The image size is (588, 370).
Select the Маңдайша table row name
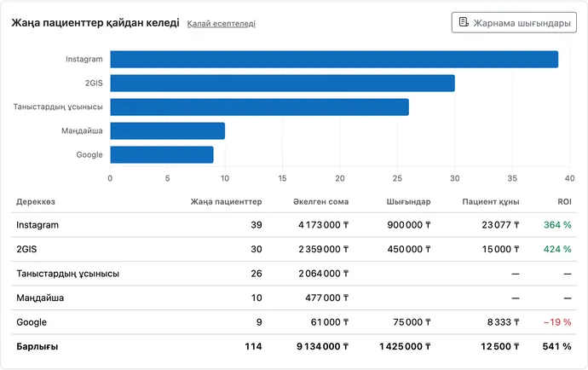pyautogui.click(x=40, y=298)
